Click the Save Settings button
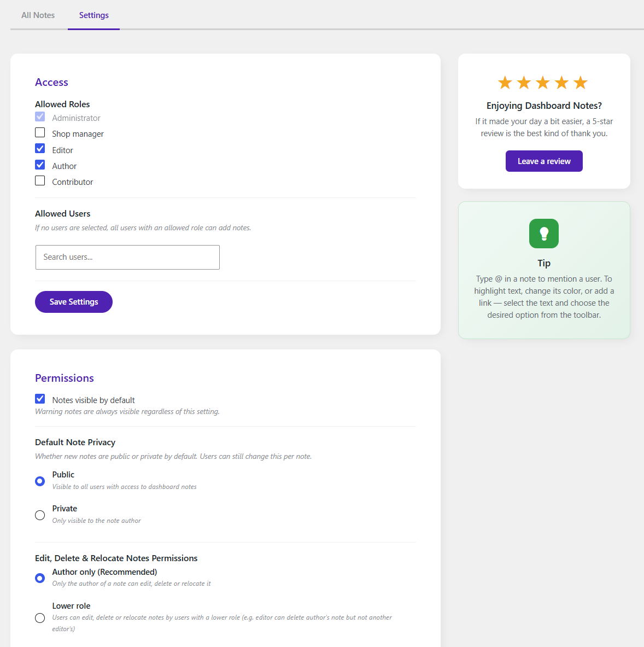This screenshot has width=644, height=647. point(73,301)
